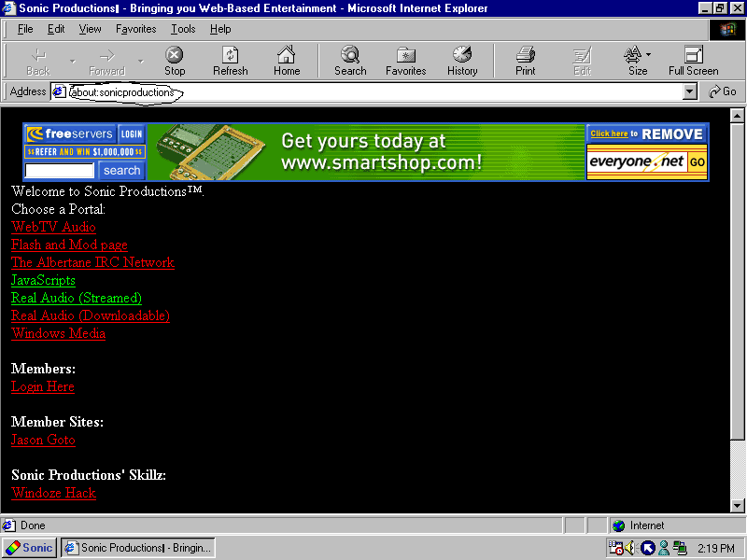Click the Login Here link
The width and height of the screenshot is (747, 560).
43,386
